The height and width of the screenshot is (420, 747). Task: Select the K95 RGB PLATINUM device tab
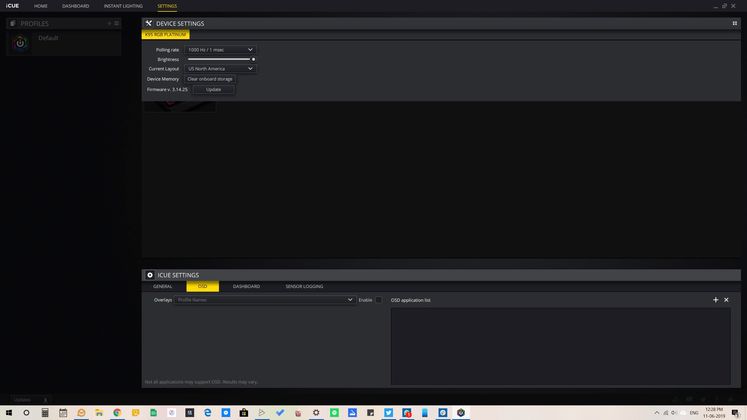(x=165, y=35)
